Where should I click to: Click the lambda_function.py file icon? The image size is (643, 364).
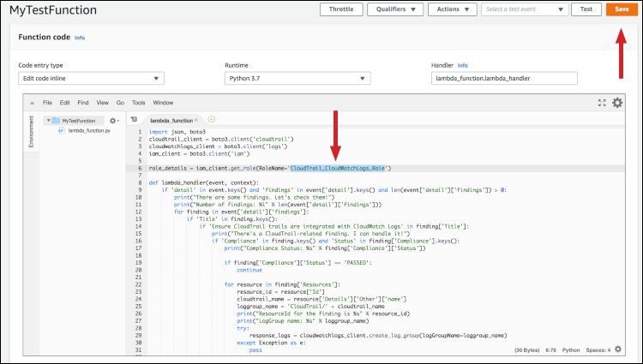click(x=61, y=131)
